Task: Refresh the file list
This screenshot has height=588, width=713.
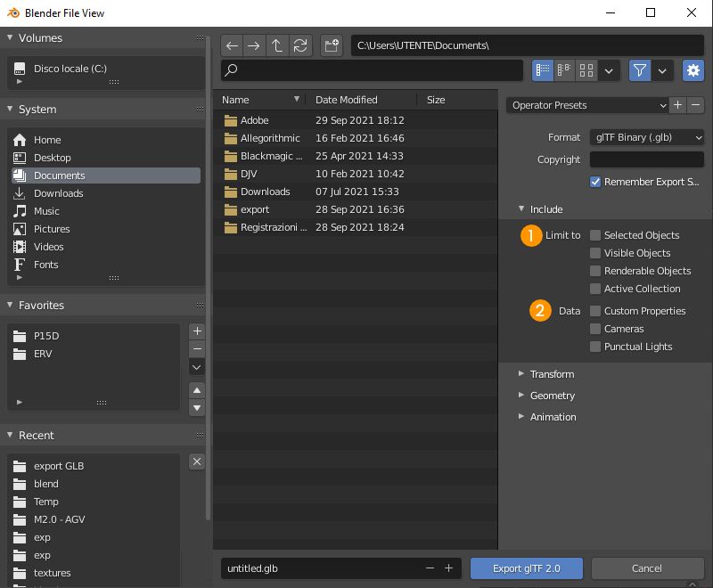Action: pyautogui.click(x=300, y=45)
